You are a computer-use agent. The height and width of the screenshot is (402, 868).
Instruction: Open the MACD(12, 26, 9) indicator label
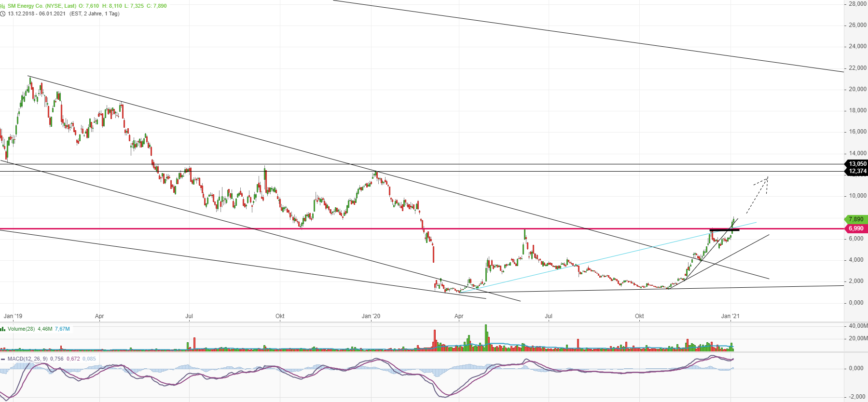pos(28,359)
